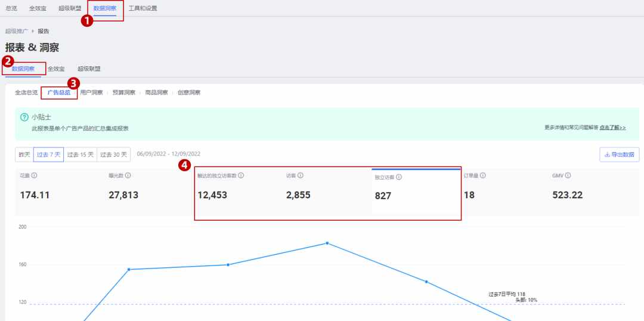Go to 超级推广 breadcrumb link
The image size is (644, 321).
coord(17,31)
